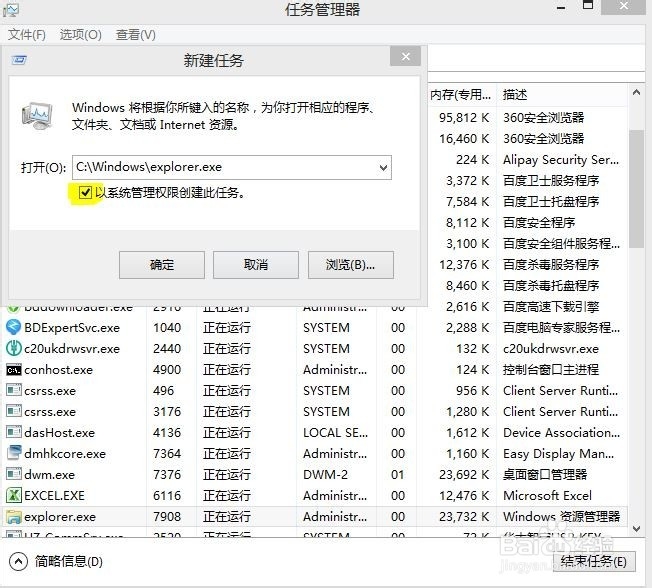Image resolution: width=652 pixels, height=588 pixels.
Task: Click the vertical scrollbar thumb
Action: pyautogui.click(x=636, y=189)
